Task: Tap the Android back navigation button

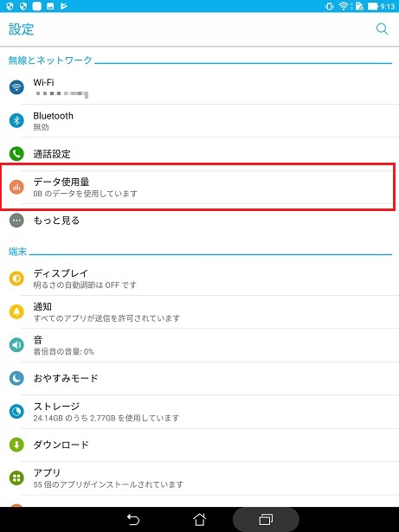Action: [x=132, y=519]
